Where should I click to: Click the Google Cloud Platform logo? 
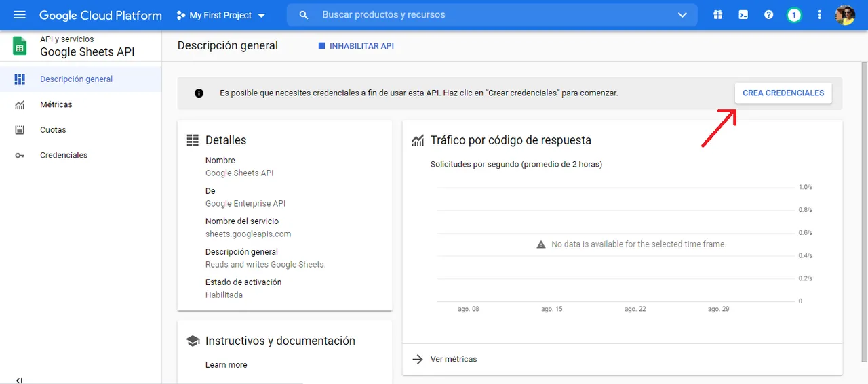100,15
